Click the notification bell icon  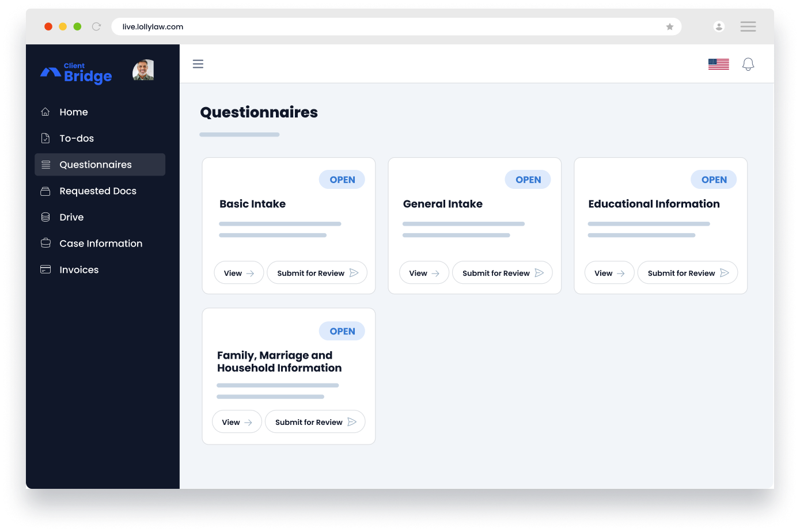(x=748, y=64)
